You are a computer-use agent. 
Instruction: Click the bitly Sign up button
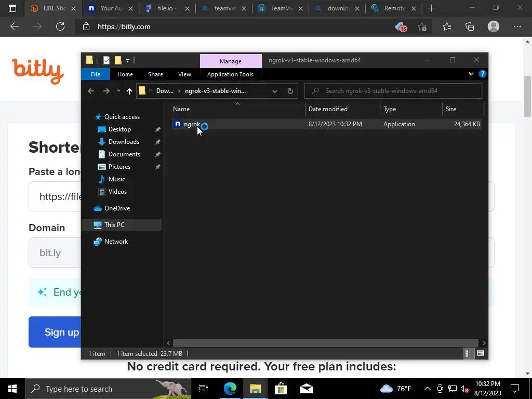(55, 332)
